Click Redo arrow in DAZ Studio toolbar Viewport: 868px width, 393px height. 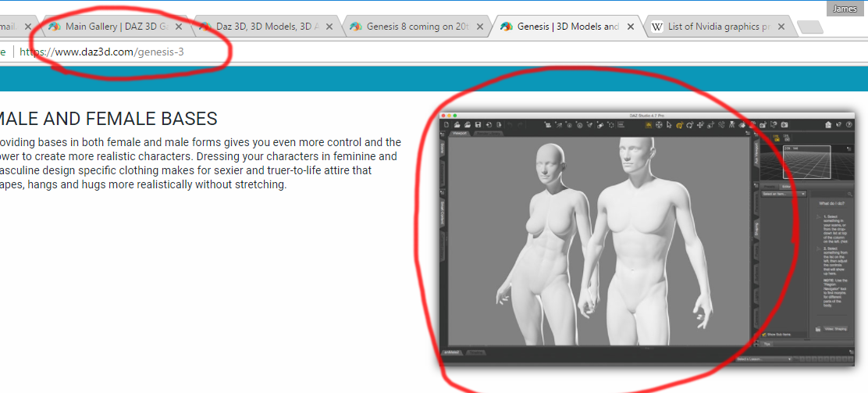pyautogui.click(x=521, y=125)
